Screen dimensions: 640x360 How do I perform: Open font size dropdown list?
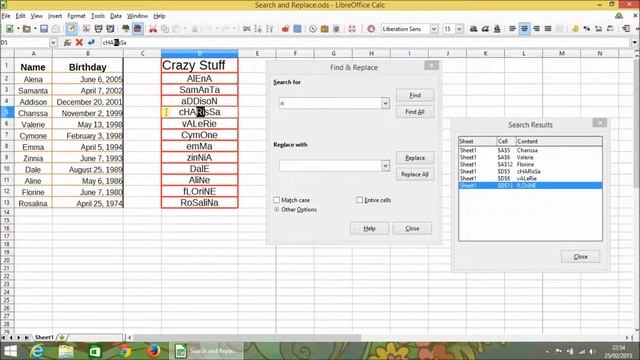coord(460,29)
